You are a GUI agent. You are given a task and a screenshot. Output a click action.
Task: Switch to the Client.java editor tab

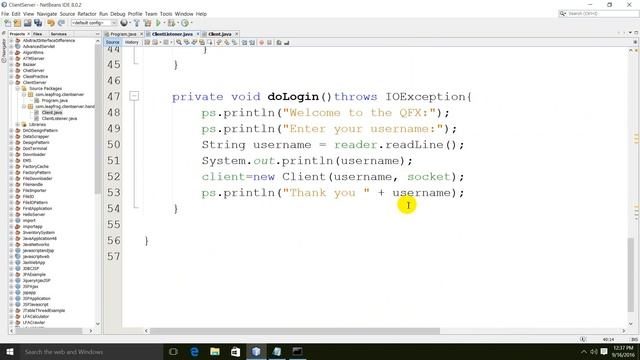coord(220,34)
